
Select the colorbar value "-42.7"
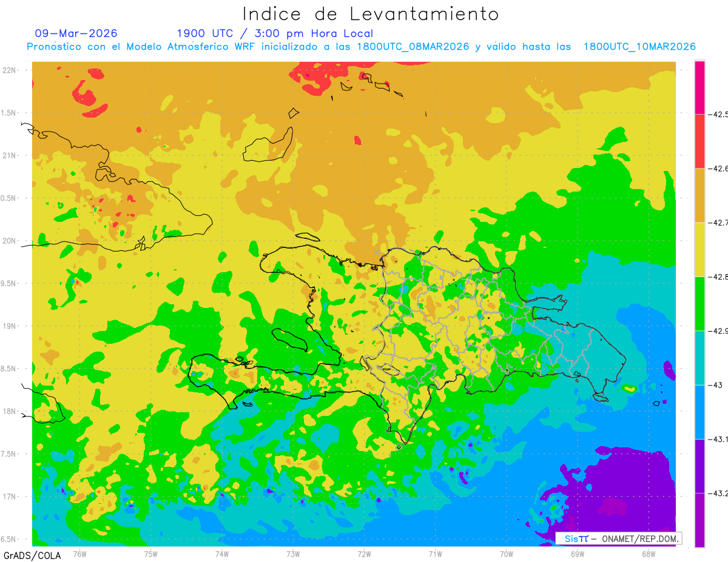(x=718, y=222)
